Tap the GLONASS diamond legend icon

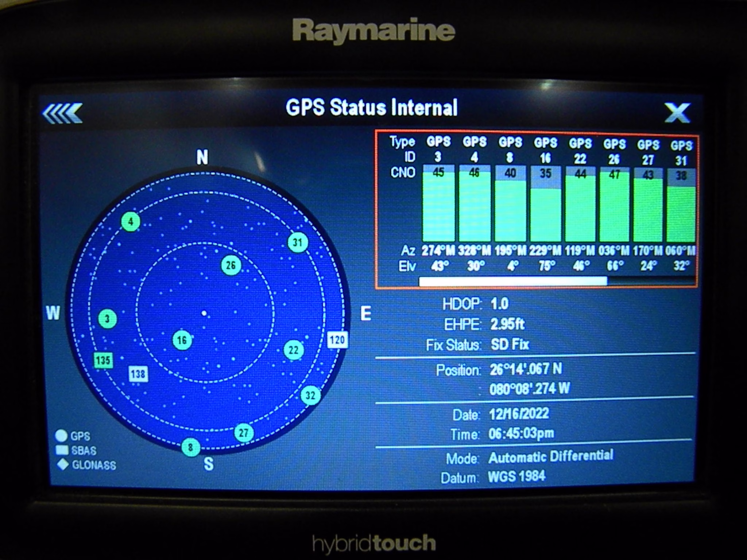[63, 464]
